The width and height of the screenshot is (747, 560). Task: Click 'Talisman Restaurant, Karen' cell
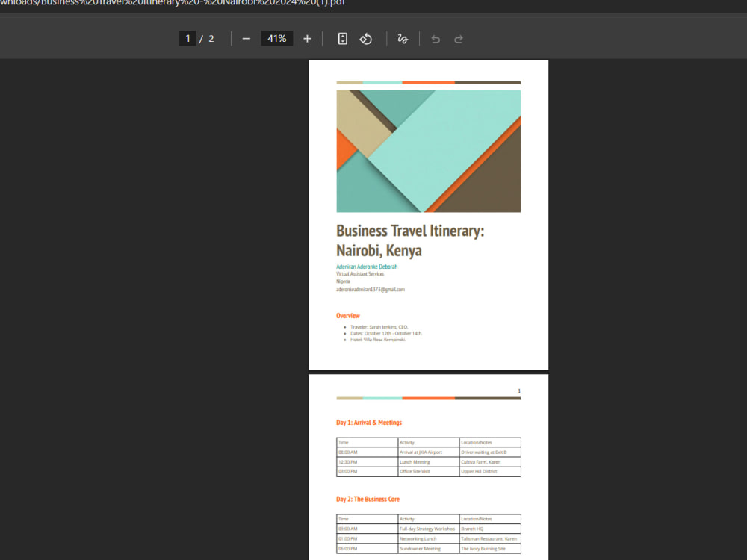(490, 538)
